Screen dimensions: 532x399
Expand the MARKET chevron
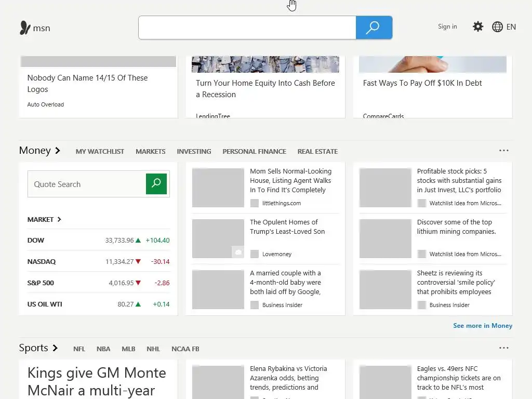(x=59, y=220)
